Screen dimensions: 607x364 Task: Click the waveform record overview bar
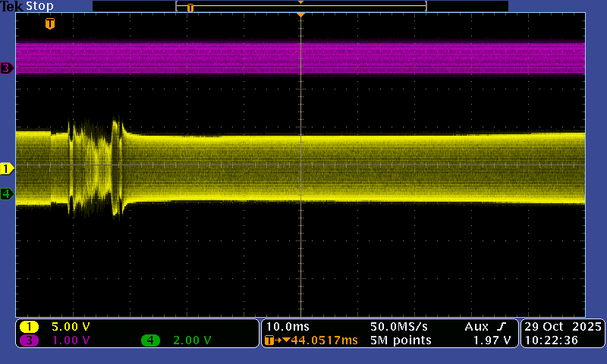pos(300,6)
